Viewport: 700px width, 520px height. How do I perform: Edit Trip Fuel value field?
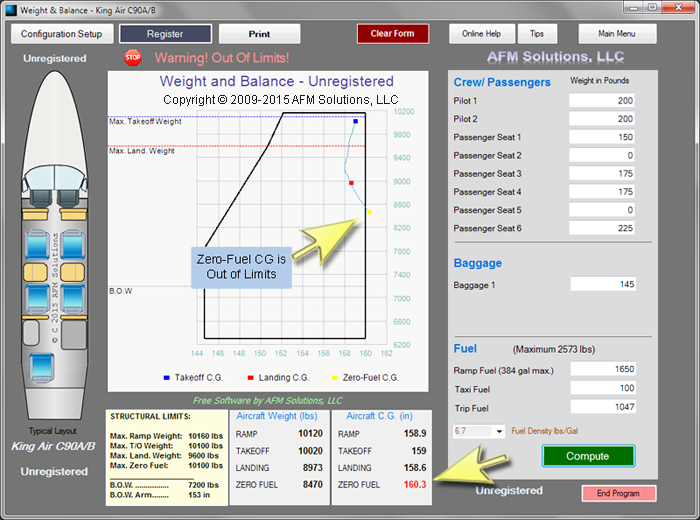[x=603, y=407]
